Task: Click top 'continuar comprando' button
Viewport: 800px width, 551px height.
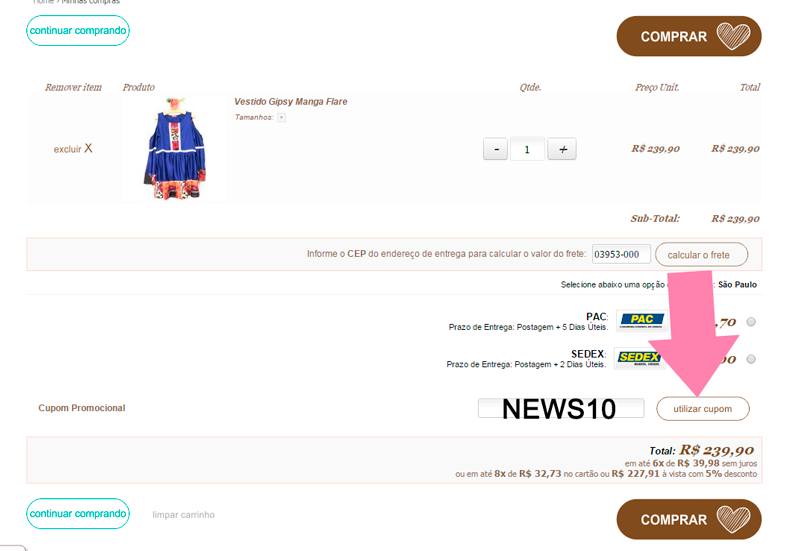Action: pos(78,31)
